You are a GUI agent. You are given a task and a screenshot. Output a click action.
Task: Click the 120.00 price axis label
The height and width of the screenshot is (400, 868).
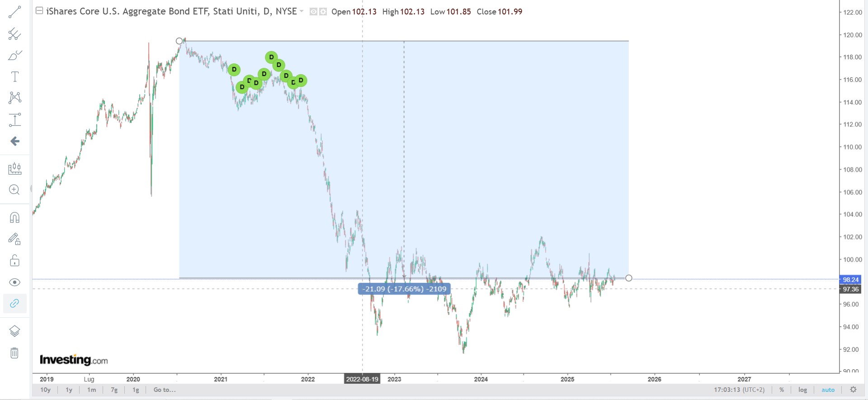pyautogui.click(x=853, y=35)
